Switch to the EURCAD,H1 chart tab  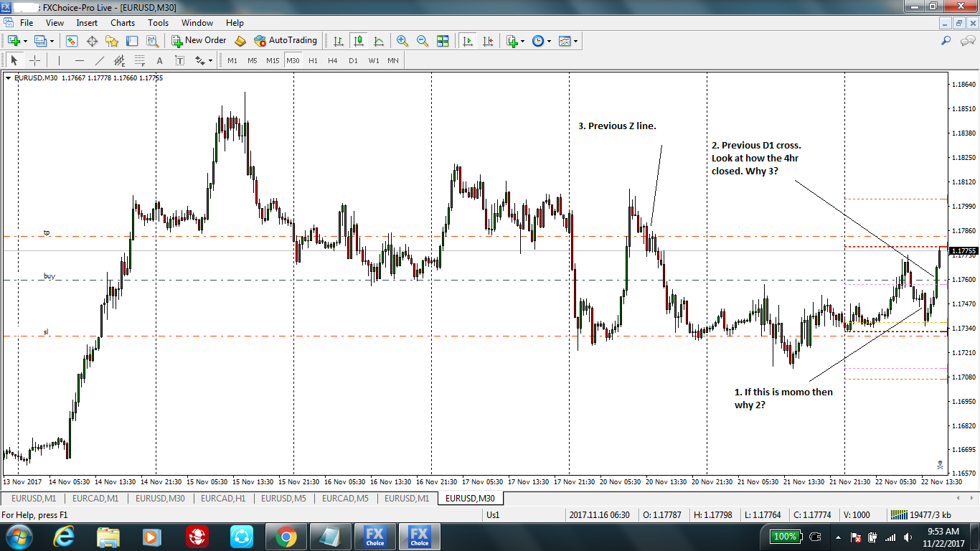[x=222, y=498]
